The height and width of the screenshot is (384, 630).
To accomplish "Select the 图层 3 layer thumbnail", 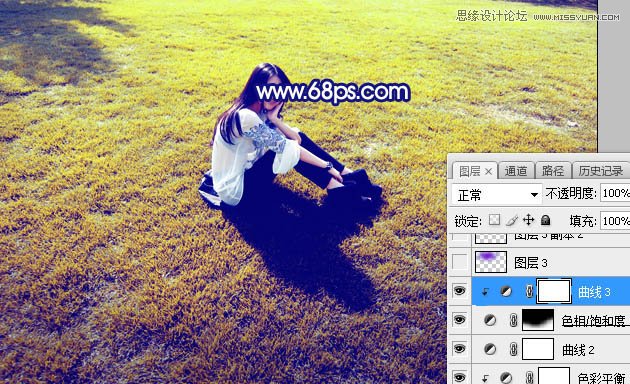I will [x=491, y=261].
